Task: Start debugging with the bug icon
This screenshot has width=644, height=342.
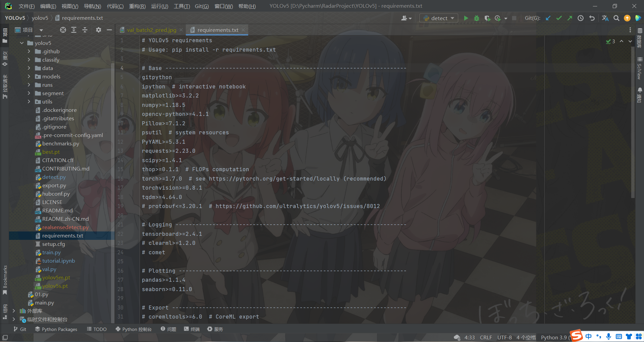Action: click(477, 18)
